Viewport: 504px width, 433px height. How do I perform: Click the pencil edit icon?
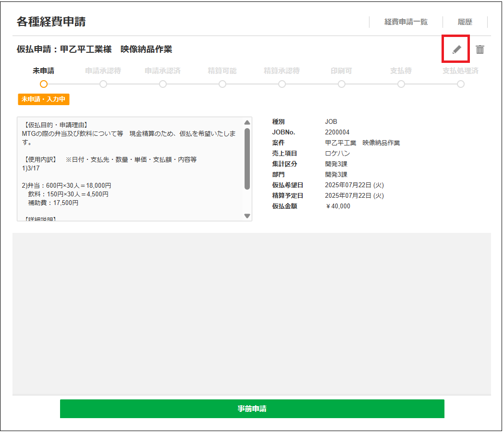[456, 49]
